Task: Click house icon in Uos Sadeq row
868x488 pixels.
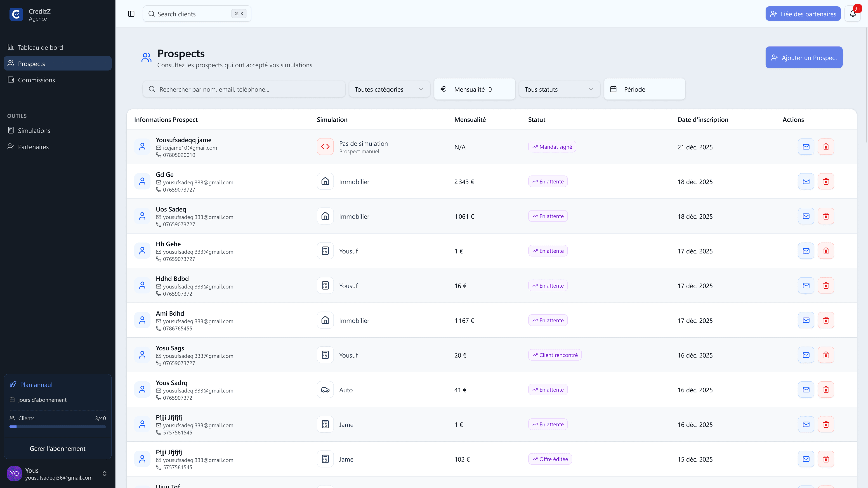Action: [325, 216]
